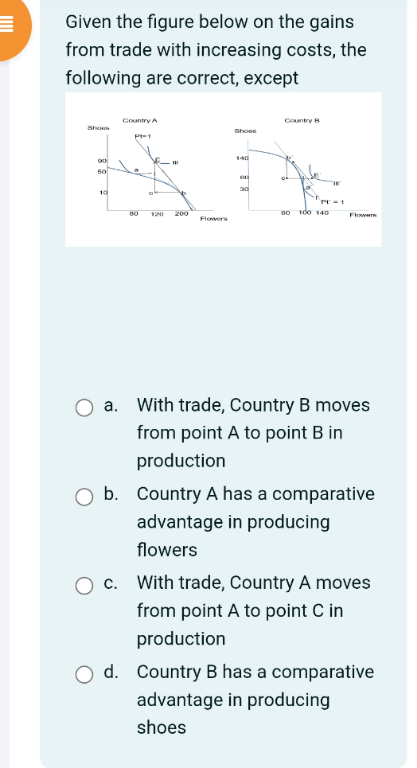The height and width of the screenshot is (768, 417).
Task: Click the 'a.' option letter label
Action: (111, 406)
